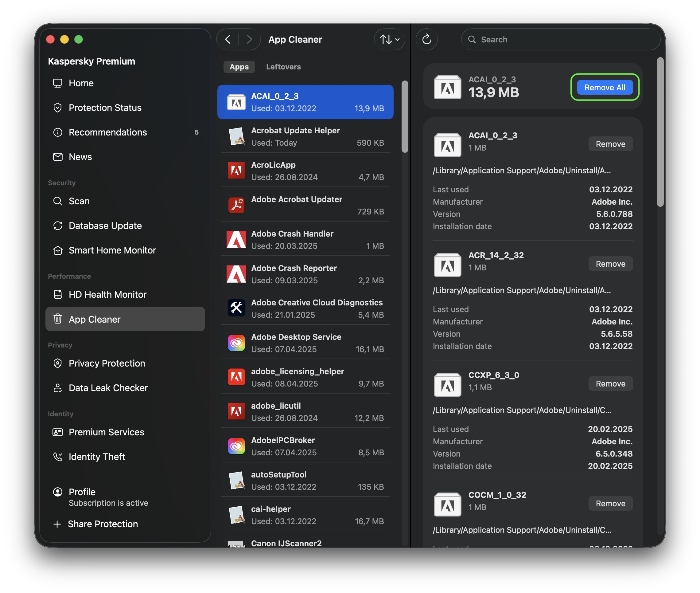
Task: Click the Profile avatar icon
Action: pyautogui.click(x=58, y=492)
